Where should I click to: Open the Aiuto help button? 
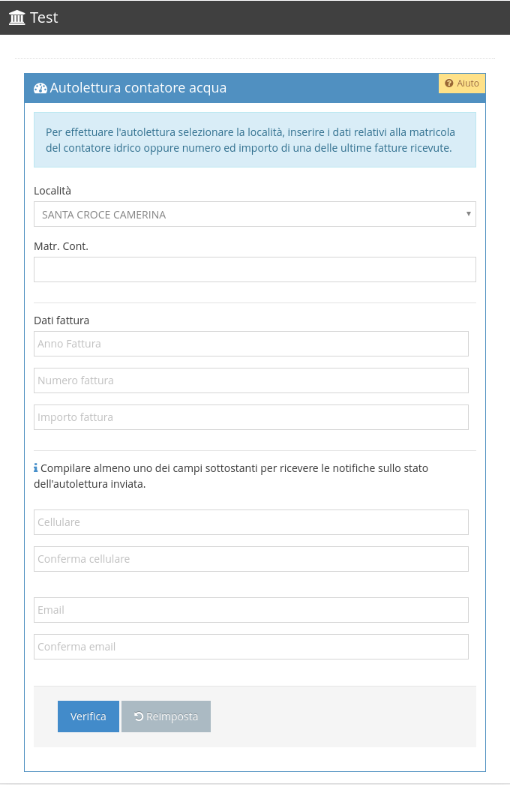462,84
